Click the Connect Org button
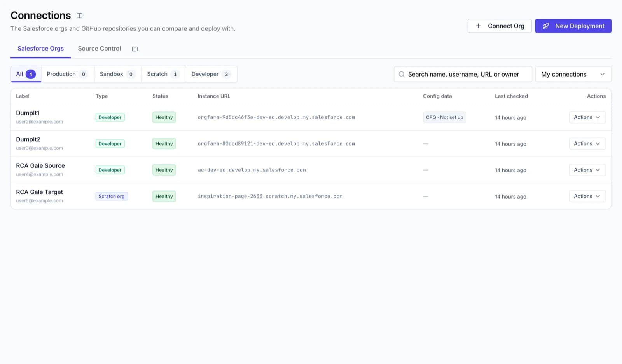Image resolution: width=622 pixels, height=364 pixels. click(500, 26)
